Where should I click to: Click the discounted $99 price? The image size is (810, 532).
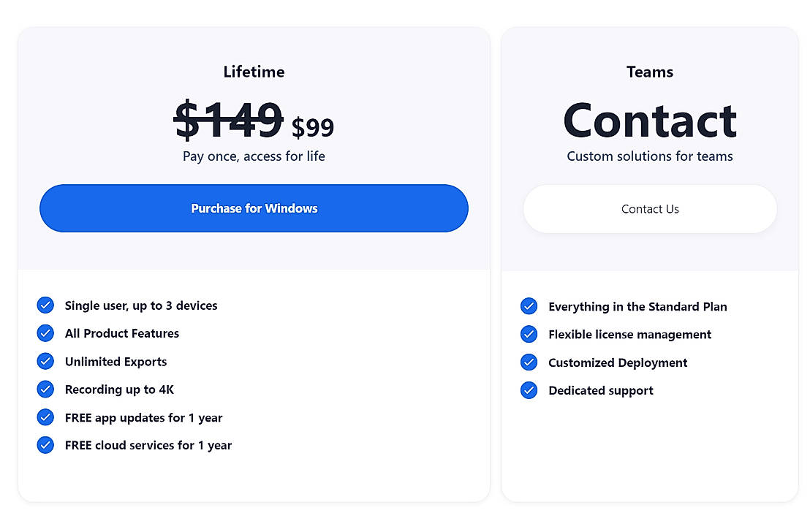pos(313,127)
